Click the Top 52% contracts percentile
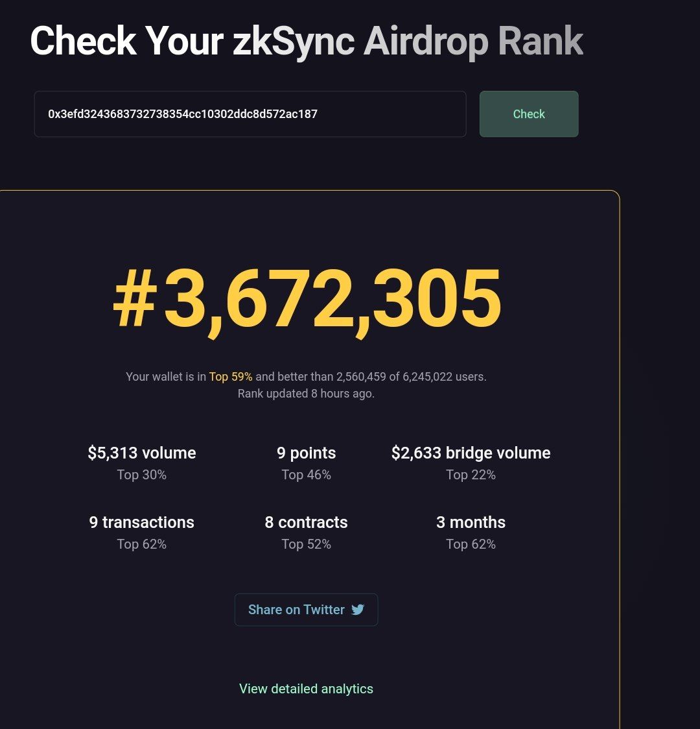 click(x=306, y=544)
